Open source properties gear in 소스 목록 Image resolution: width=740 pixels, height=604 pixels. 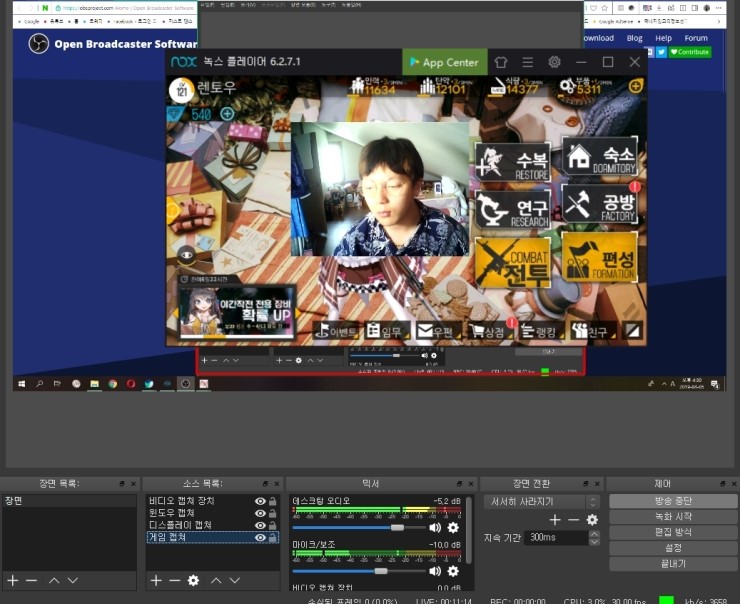(193, 580)
